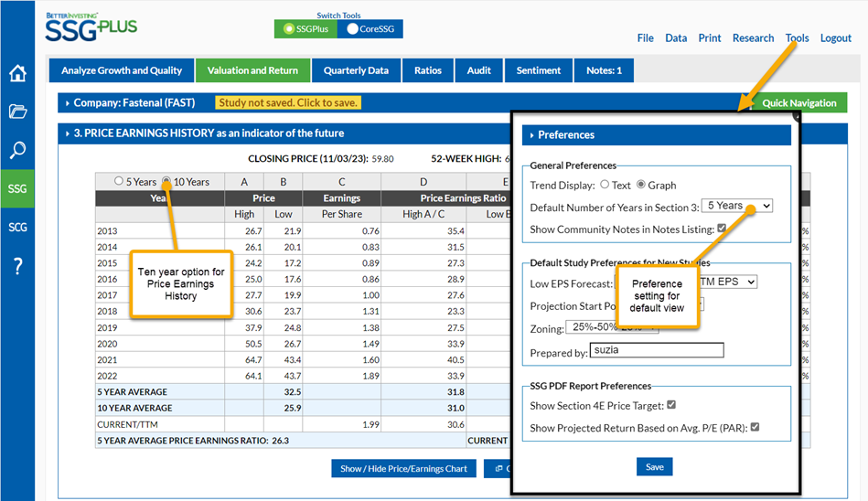Open Default Number of Years dropdown
This screenshot has height=501, width=868.
(737, 206)
